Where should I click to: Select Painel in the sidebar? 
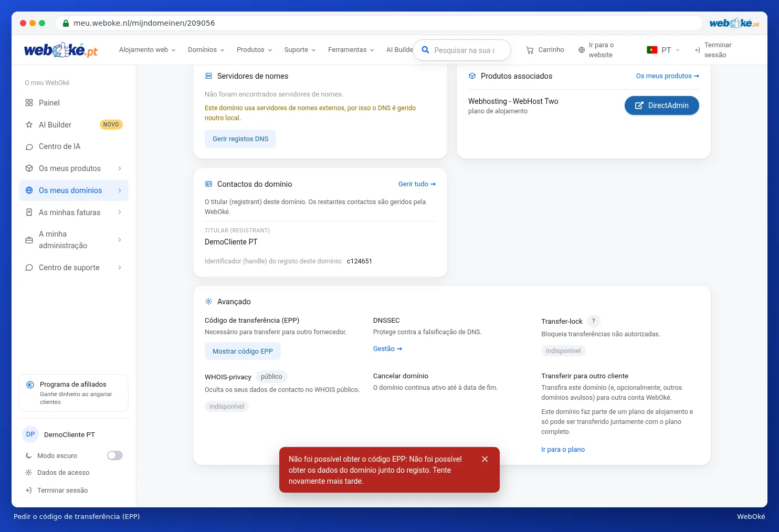(73, 103)
